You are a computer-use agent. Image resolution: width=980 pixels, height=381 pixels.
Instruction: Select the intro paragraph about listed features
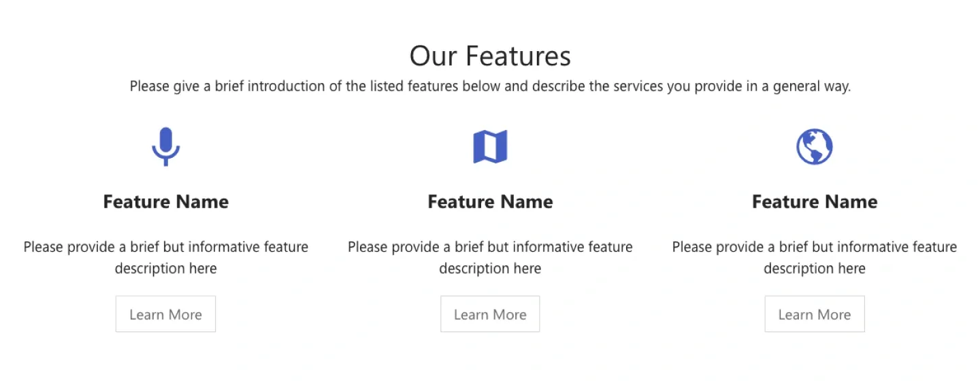[490, 87]
